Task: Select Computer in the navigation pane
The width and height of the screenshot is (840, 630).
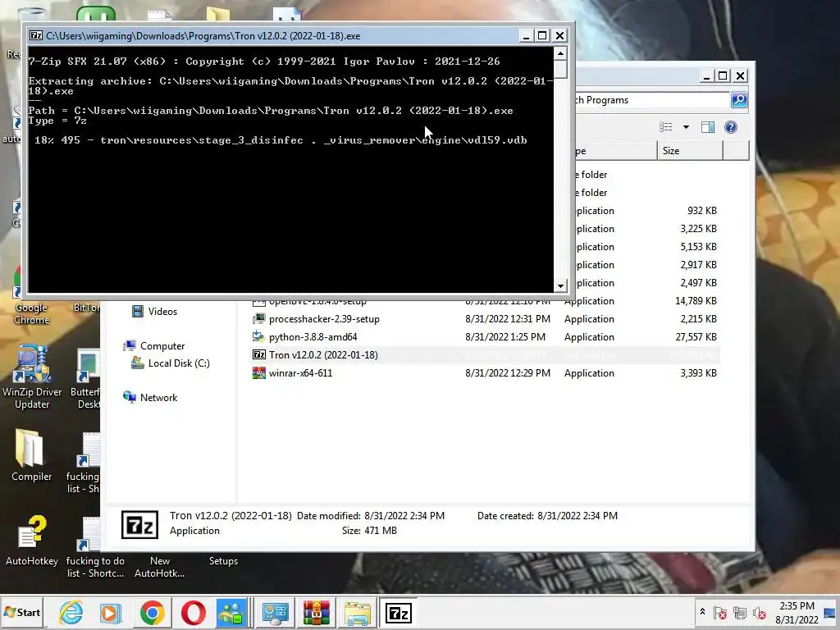Action: (x=154, y=346)
